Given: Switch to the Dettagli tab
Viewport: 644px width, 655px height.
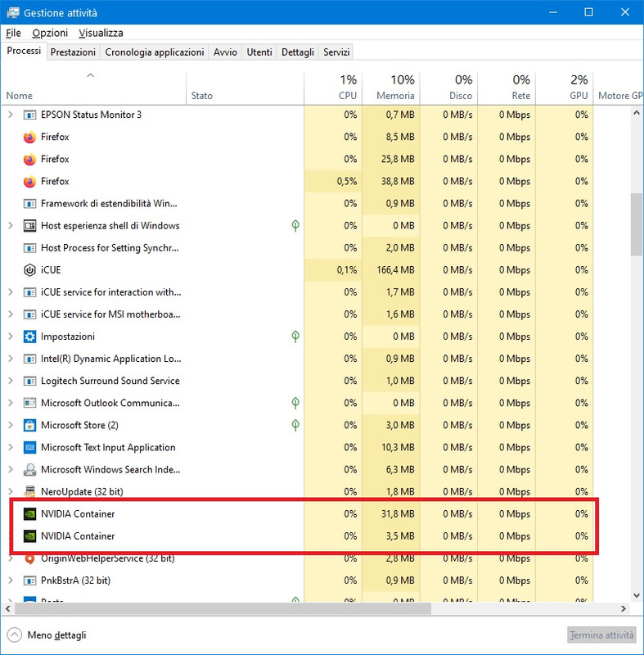Looking at the screenshot, I should [x=298, y=52].
